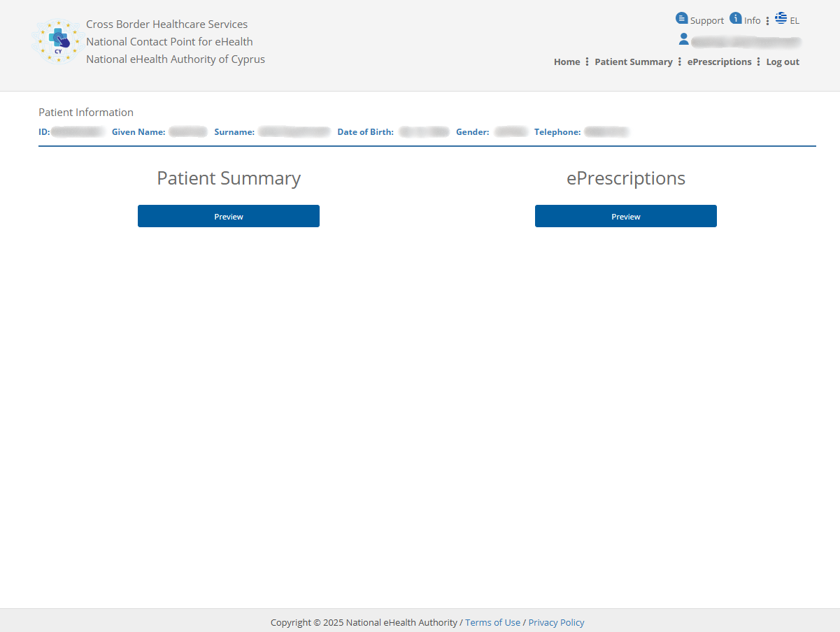Go to Home in navigation menu
This screenshot has width=840, height=632.
coord(567,62)
